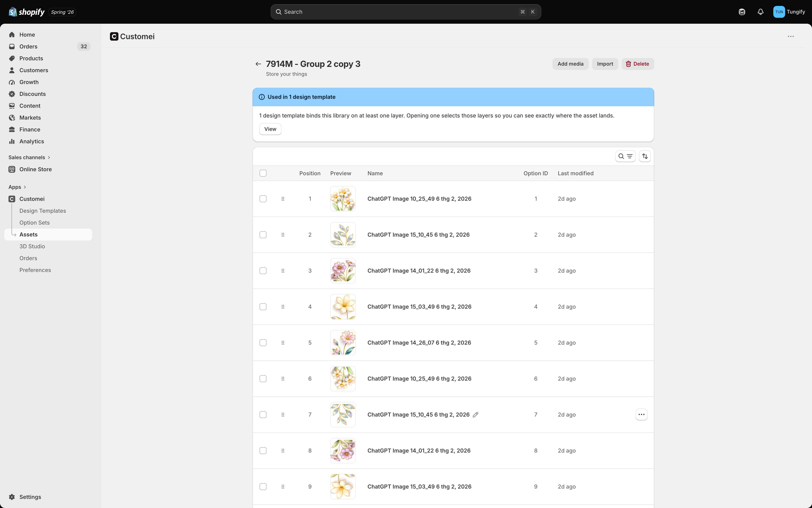Expand the Apps section
The width and height of the screenshot is (812, 508).
click(x=18, y=187)
